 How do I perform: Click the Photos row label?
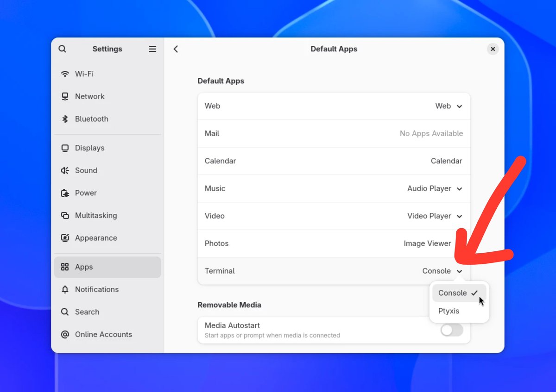[x=217, y=243]
